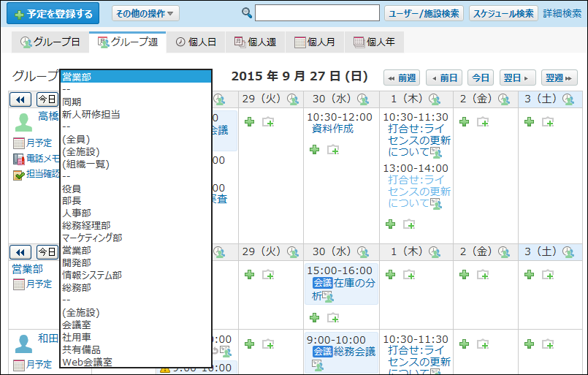
Task: Open the 個人月 tab
Action: click(x=314, y=42)
